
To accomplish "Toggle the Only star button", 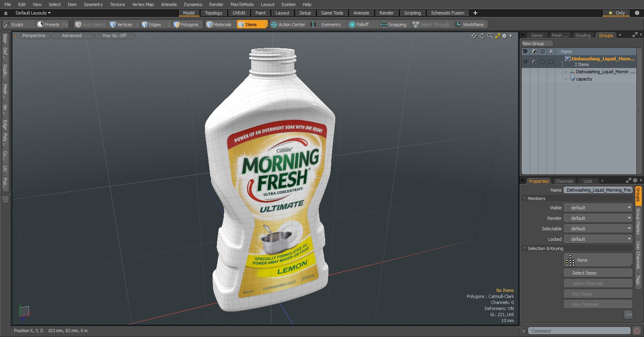I will click(x=617, y=13).
